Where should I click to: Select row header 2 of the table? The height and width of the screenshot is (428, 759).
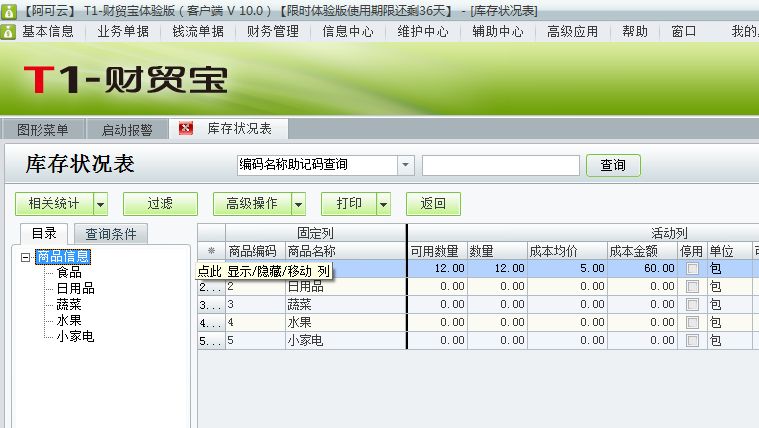pyautogui.click(x=211, y=287)
